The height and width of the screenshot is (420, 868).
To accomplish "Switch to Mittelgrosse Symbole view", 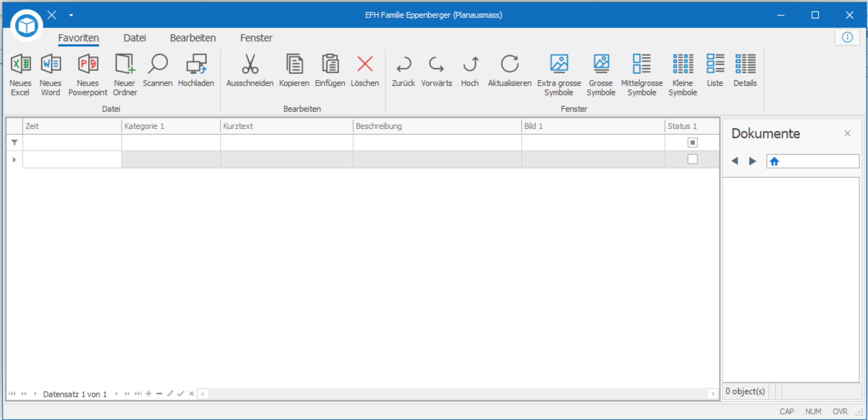I will [x=641, y=75].
